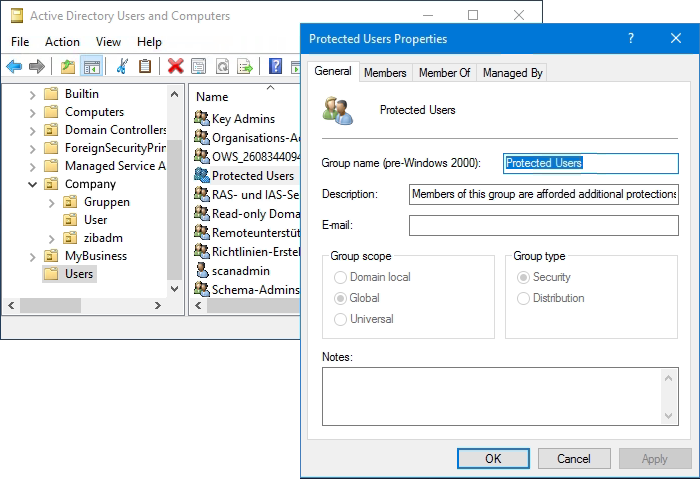Click the Forward arrow toolbar icon
This screenshot has width=700, height=479.
tap(37, 67)
